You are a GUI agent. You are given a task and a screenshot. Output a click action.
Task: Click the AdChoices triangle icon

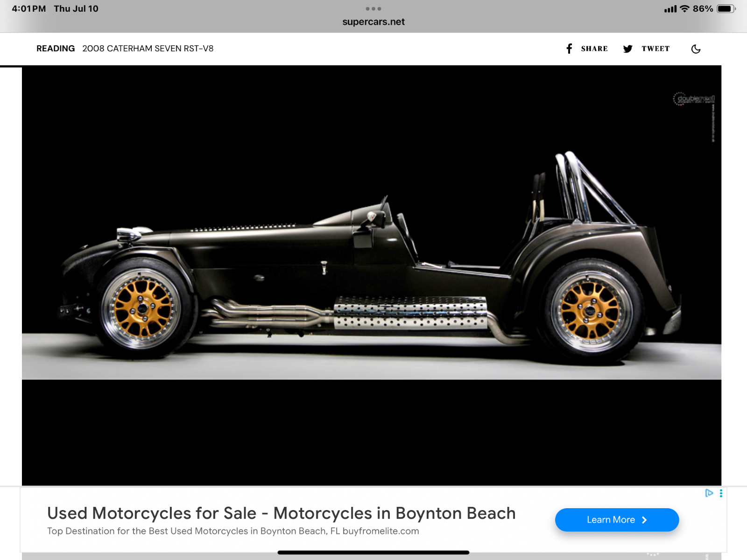709,493
